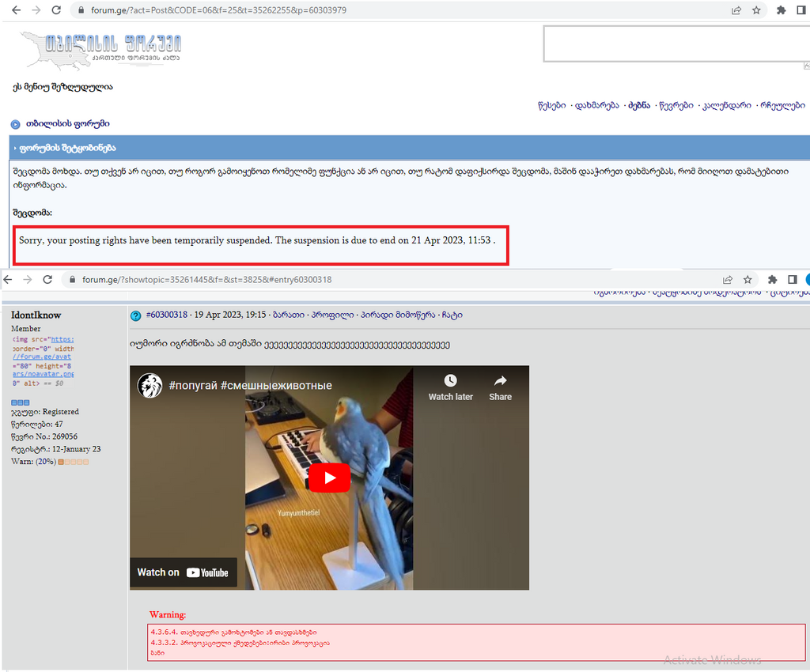Click warning rule 4.3.3.2. line

(x=240, y=643)
